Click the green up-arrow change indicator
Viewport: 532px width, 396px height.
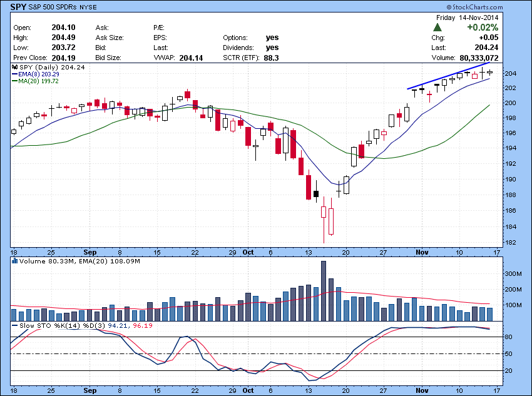tap(437, 28)
